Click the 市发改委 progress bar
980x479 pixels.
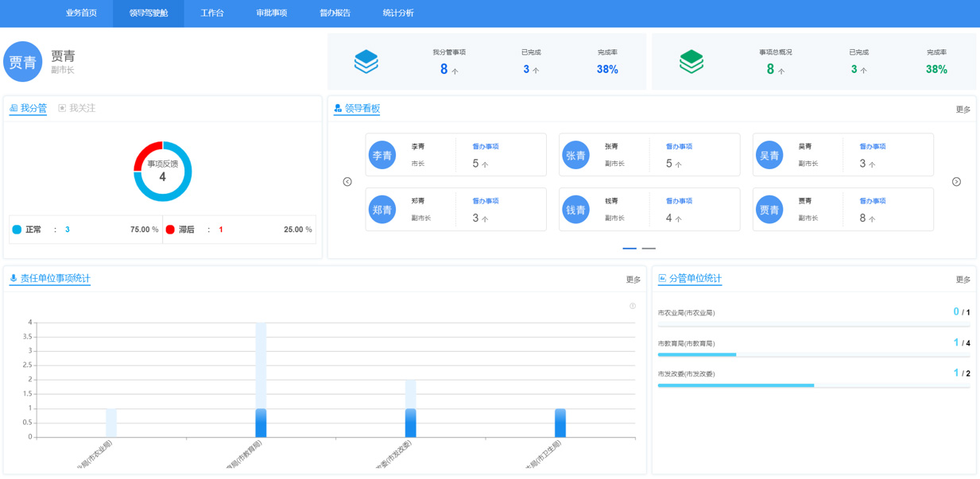coord(813,385)
